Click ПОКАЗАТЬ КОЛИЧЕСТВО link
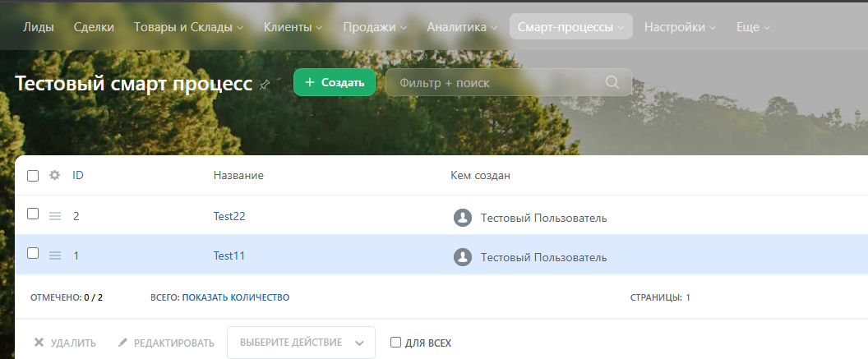The image size is (868, 359). 236,297
